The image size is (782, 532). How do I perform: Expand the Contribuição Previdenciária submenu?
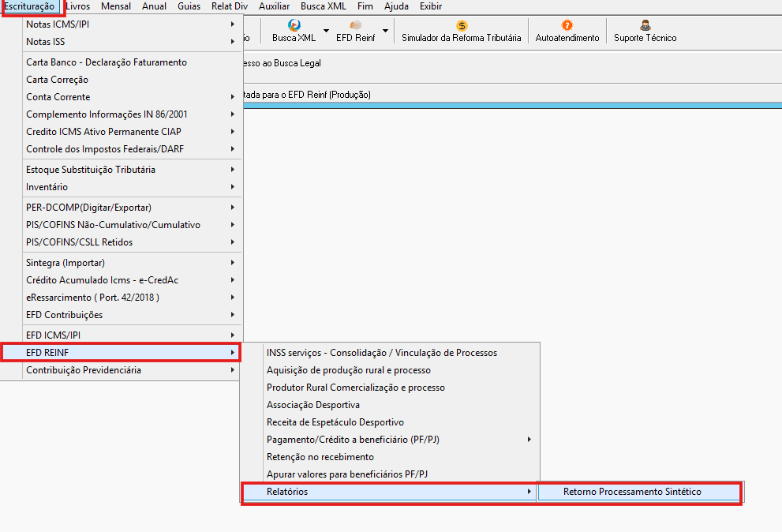click(x=131, y=370)
